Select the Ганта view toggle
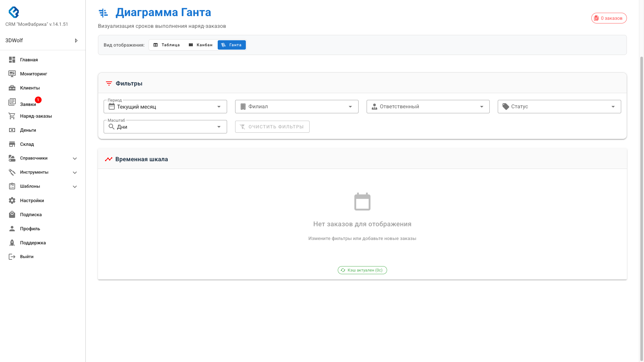This screenshot has width=644, height=362. pyautogui.click(x=231, y=45)
